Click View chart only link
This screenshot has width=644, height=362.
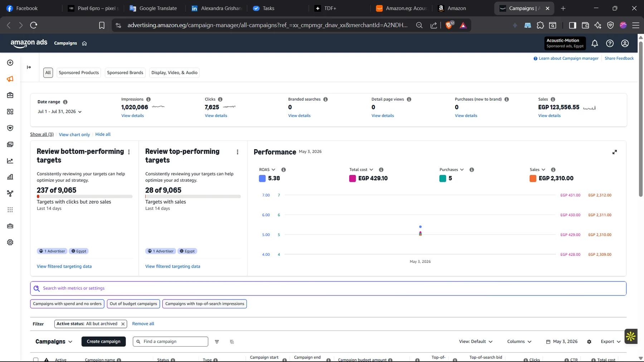(74, 134)
